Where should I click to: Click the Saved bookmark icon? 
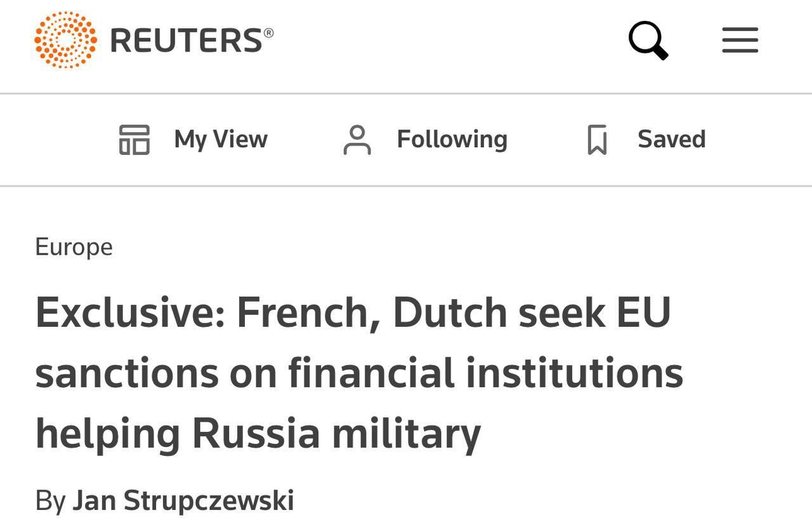pos(597,140)
